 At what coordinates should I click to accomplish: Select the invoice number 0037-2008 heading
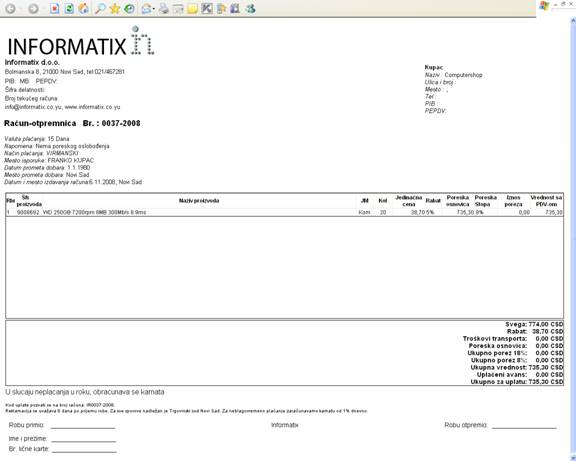pyautogui.click(x=121, y=123)
